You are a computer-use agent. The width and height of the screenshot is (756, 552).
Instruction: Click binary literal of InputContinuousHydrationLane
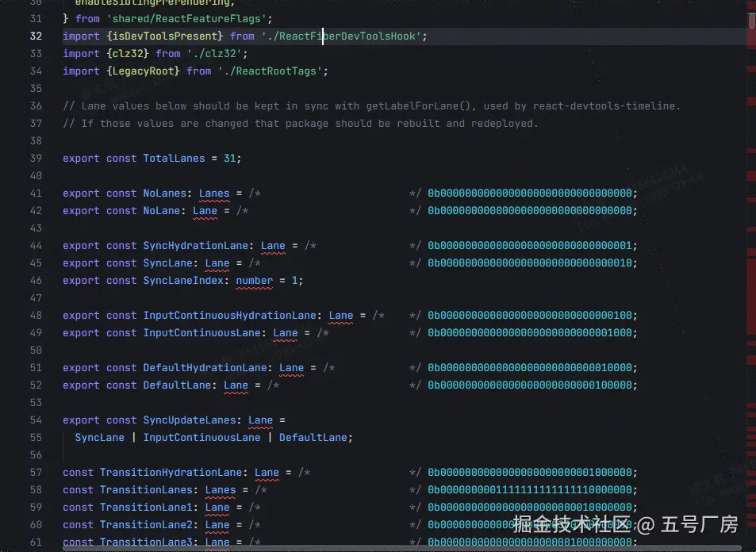pos(530,316)
